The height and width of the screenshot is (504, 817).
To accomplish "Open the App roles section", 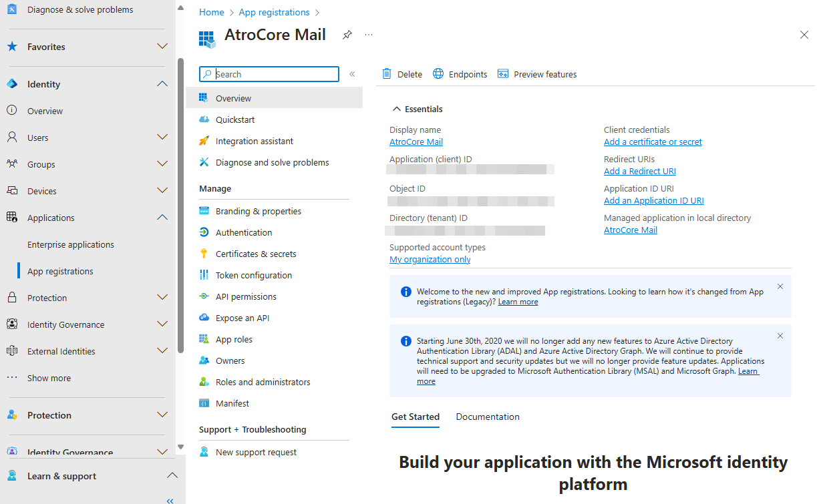I will tap(234, 338).
